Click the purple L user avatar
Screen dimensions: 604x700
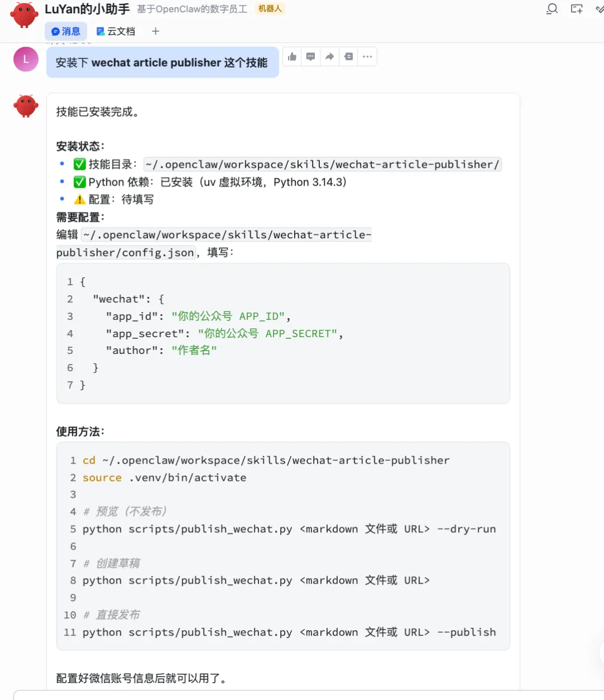click(26, 59)
